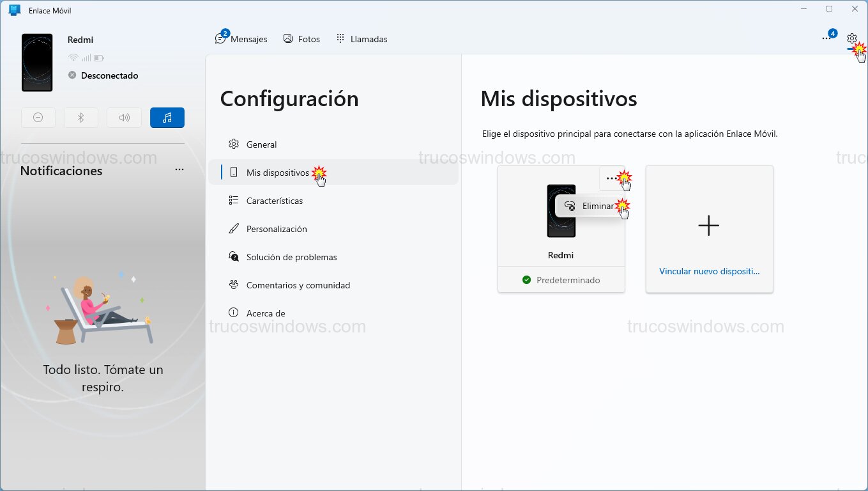Open Llamadas using the dial pad icon
Screen dimensions: 868x491
(x=361, y=38)
